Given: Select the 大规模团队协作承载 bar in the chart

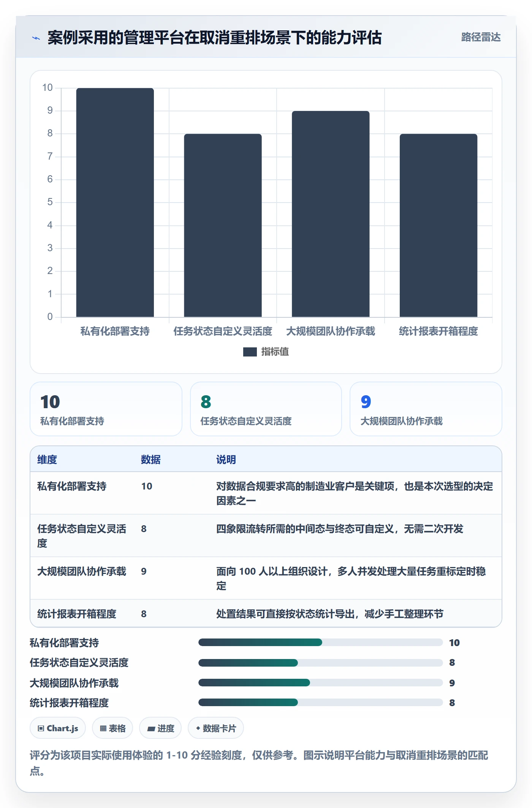Looking at the screenshot, I should click(331, 214).
